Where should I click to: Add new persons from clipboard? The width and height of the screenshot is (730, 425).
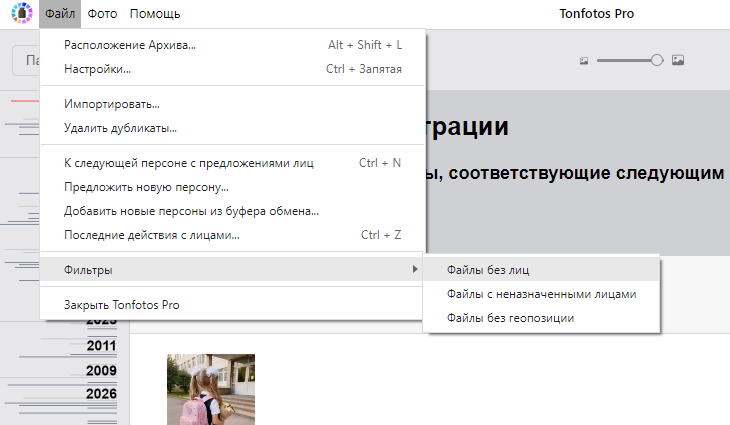(191, 211)
